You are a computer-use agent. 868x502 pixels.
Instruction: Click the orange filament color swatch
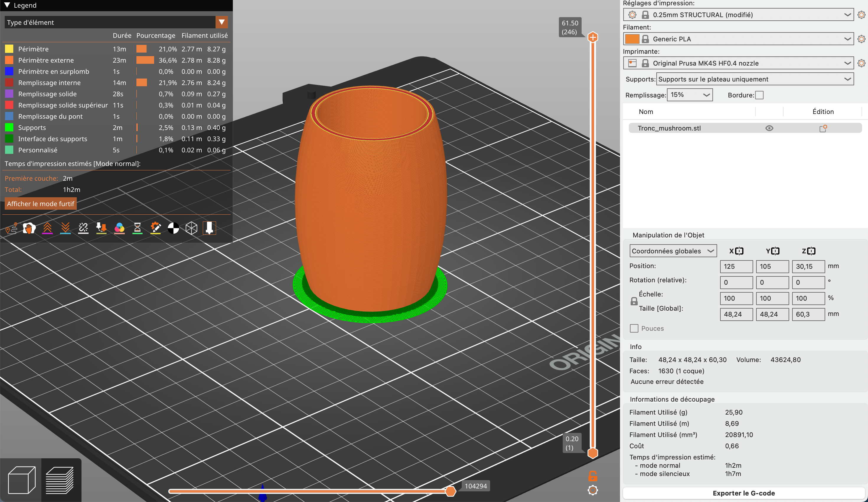(632, 39)
